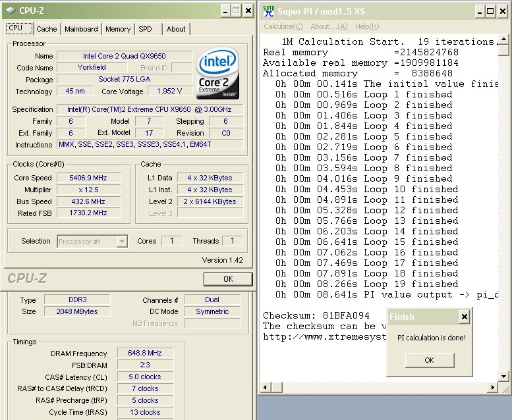Close the Super PI window
Screen dimensions: 512x420
(503, 11)
